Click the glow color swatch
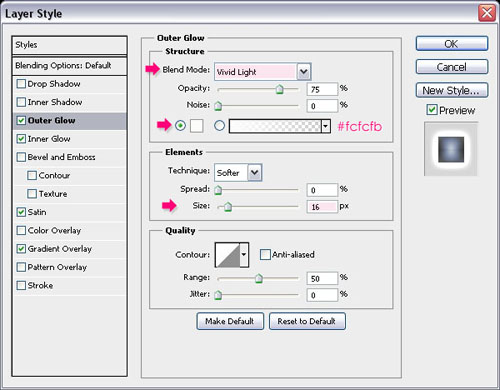 point(197,126)
